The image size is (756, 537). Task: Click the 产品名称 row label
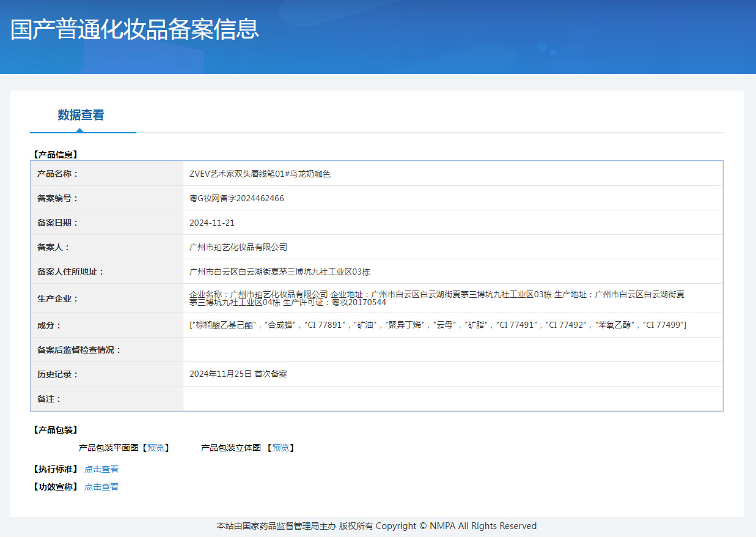[58, 174]
